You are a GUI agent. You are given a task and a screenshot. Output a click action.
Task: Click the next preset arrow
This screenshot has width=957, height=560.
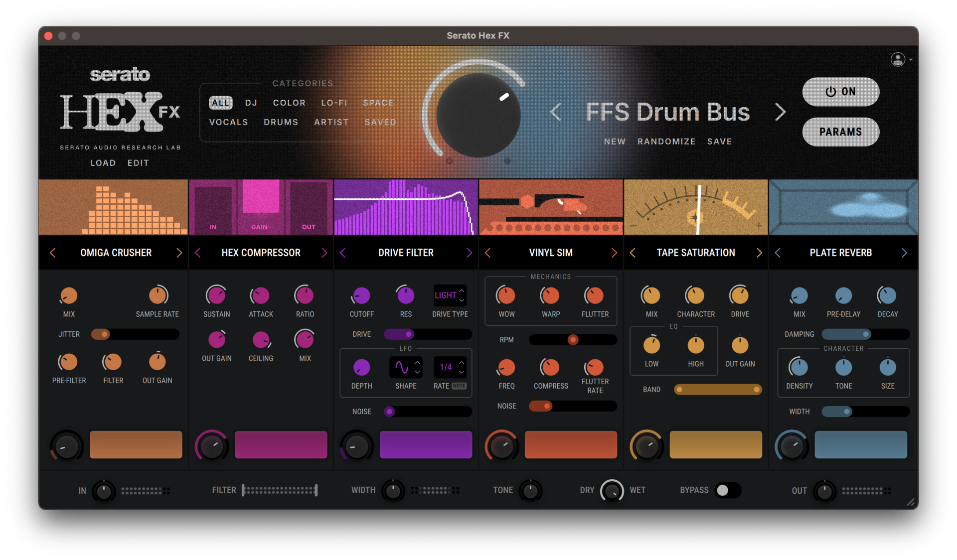[x=781, y=112]
